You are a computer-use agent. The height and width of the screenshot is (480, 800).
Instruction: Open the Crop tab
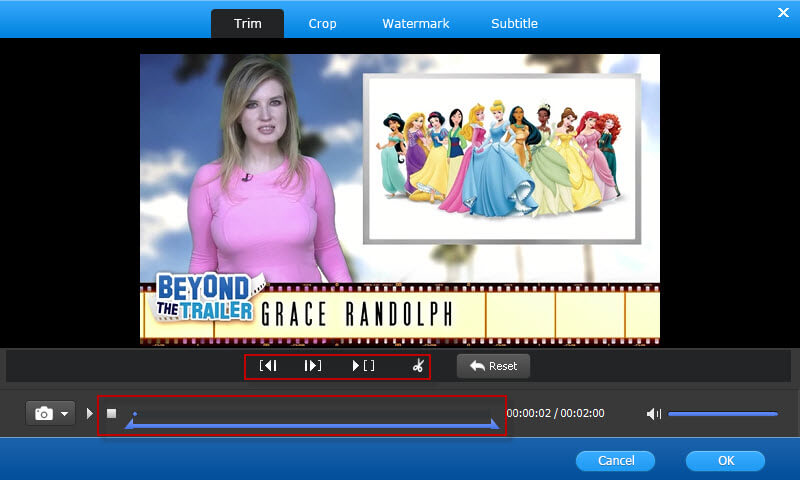tap(322, 23)
